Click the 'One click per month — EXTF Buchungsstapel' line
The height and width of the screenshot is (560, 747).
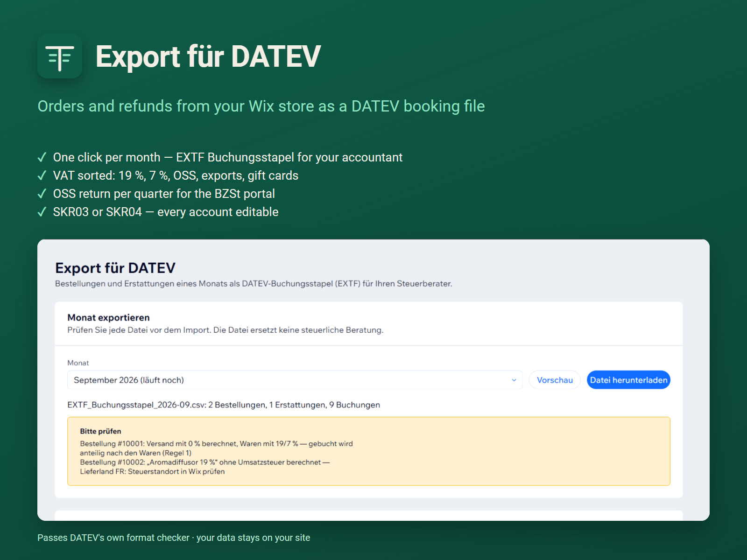228,157
